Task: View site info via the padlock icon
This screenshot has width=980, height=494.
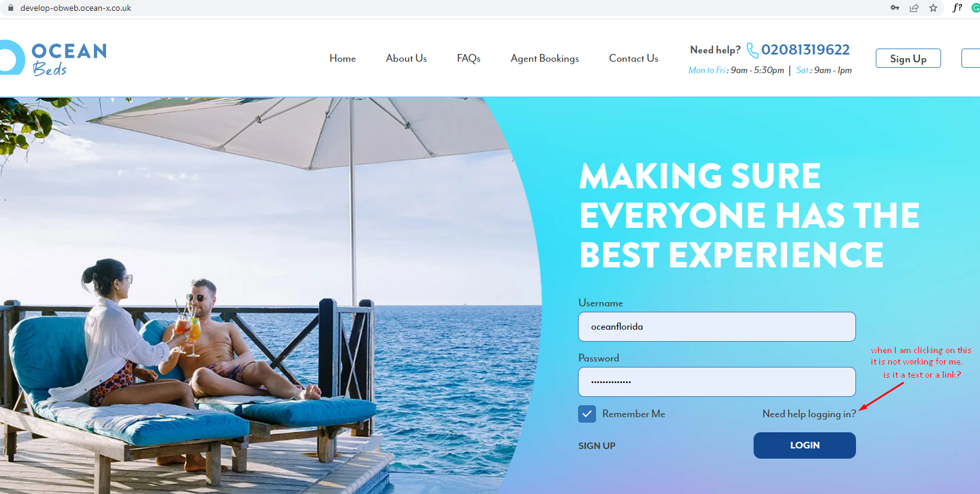Action: click(x=10, y=8)
